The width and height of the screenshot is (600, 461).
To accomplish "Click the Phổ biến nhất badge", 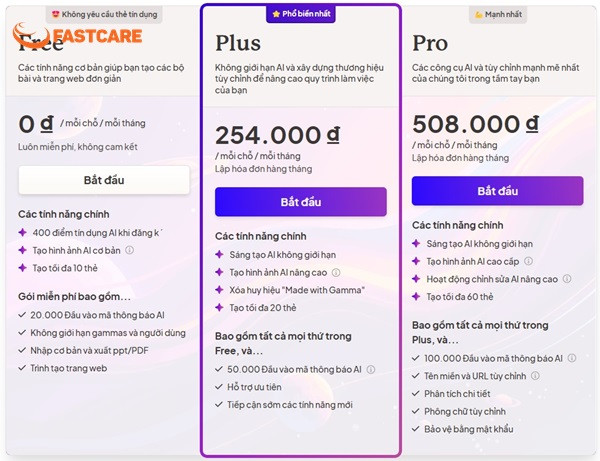I will (301, 14).
